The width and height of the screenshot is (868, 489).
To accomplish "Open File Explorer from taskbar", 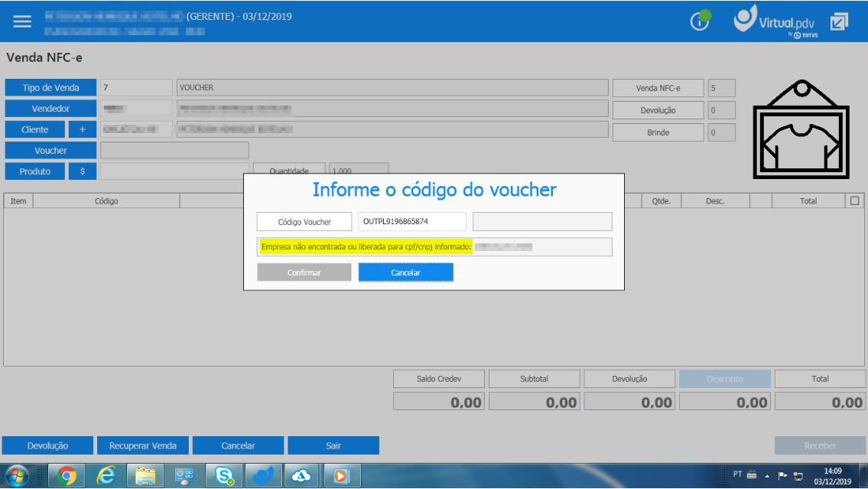I will 145,476.
